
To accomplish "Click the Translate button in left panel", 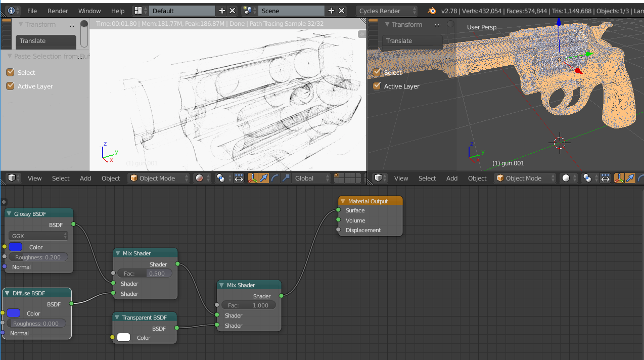I will pos(46,41).
